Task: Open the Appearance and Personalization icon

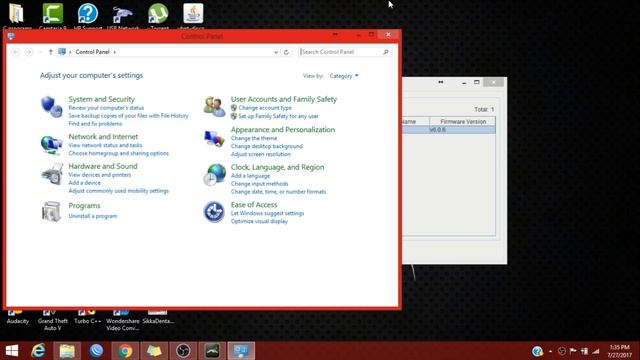Action: tap(214, 138)
